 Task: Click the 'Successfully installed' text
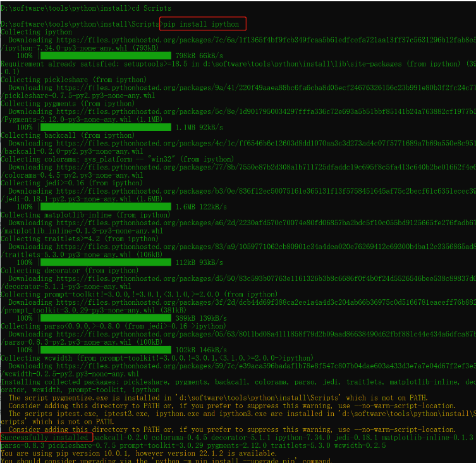44,438
